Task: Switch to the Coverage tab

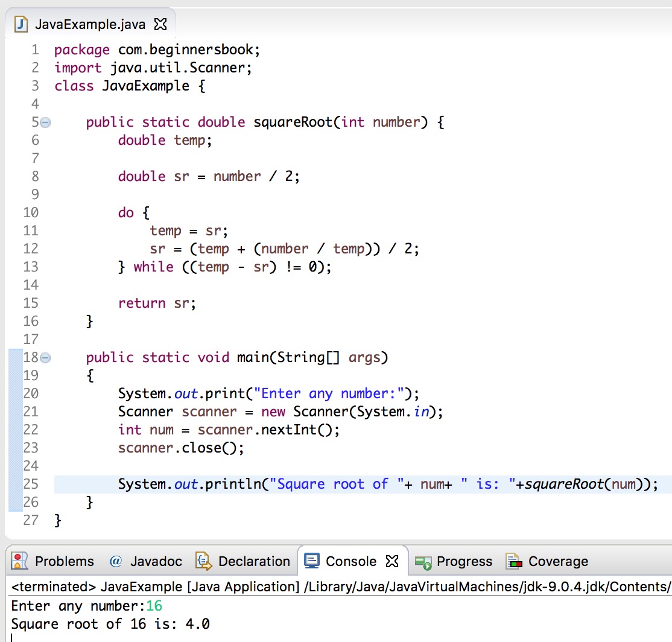Action: pyautogui.click(x=560, y=561)
